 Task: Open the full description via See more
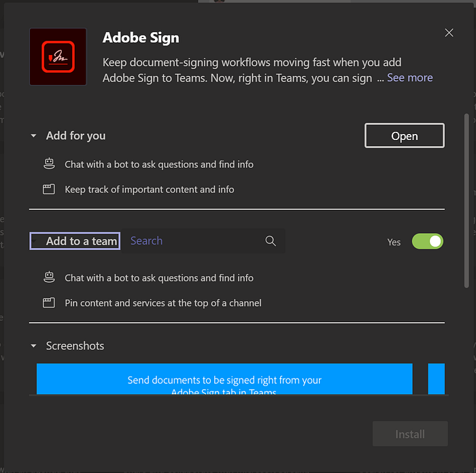coord(410,77)
